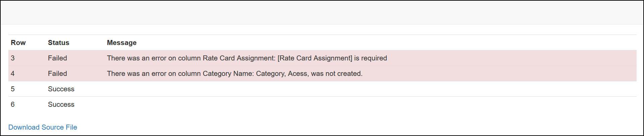
Task: Click the text '[Rate Card Assignment] is required'
Action: pos(332,58)
